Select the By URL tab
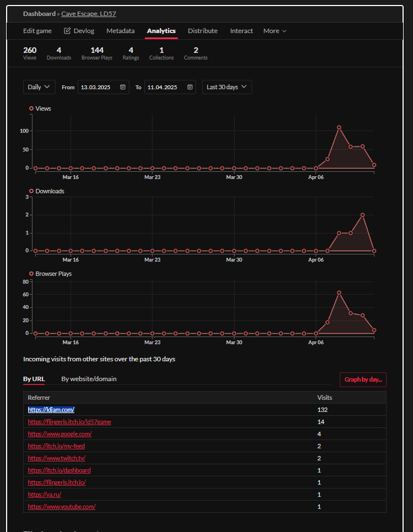Image resolution: width=413 pixels, height=532 pixels. [x=34, y=379]
